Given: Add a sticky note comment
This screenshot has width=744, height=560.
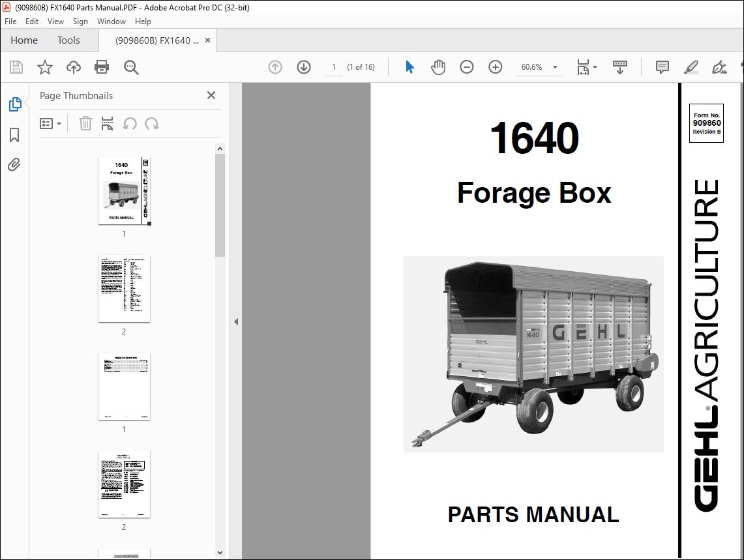Looking at the screenshot, I should point(662,67).
